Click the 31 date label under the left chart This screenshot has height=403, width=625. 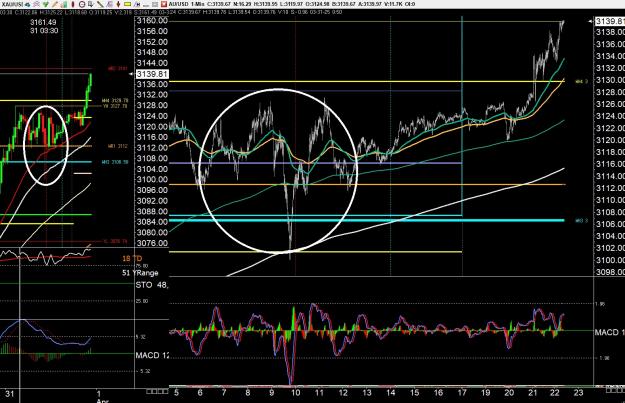click(x=10, y=394)
